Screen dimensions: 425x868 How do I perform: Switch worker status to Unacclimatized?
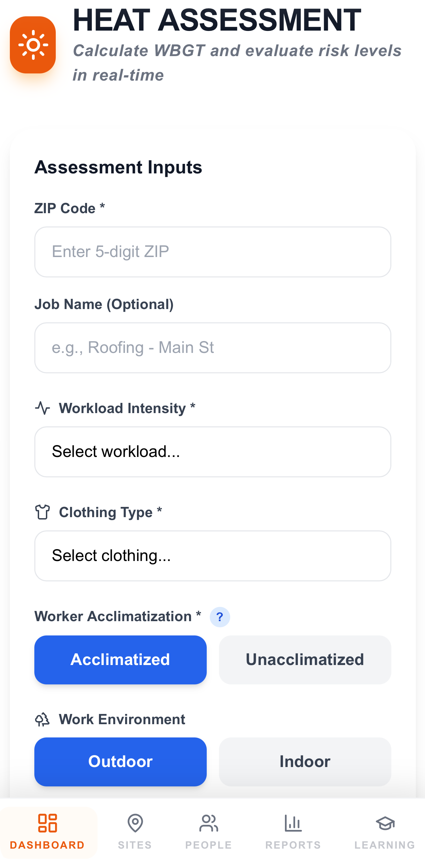[x=305, y=660]
